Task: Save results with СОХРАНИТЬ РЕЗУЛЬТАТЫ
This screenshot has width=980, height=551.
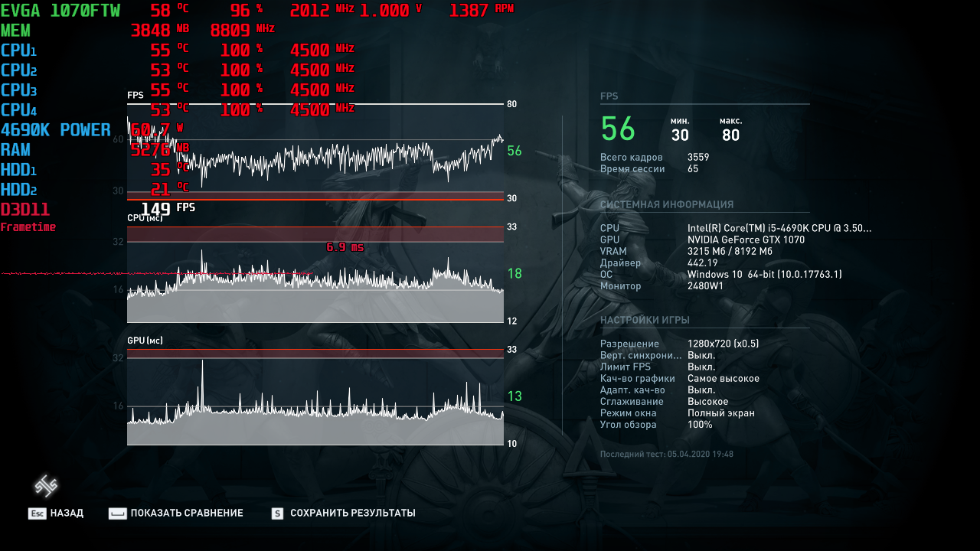Action: 344,514
